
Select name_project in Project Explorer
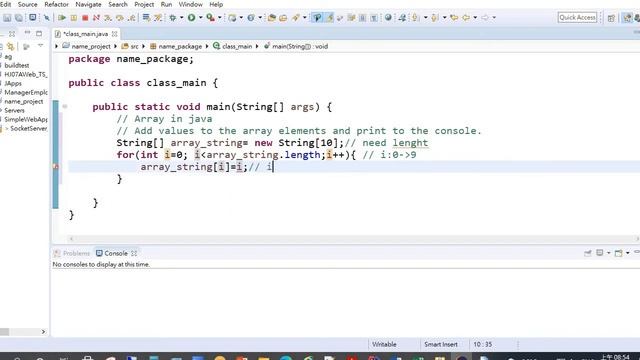(x=24, y=101)
